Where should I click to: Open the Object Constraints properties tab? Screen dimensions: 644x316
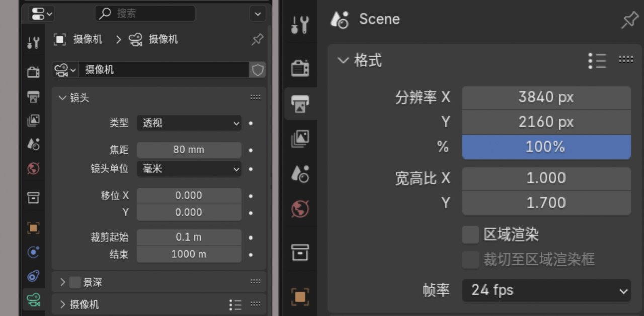pos(33,276)
